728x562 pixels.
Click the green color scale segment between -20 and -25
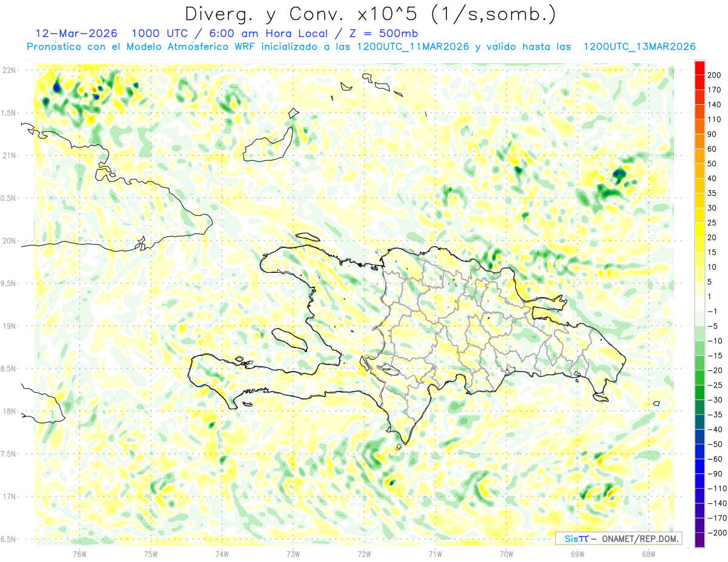click(699, 378)
